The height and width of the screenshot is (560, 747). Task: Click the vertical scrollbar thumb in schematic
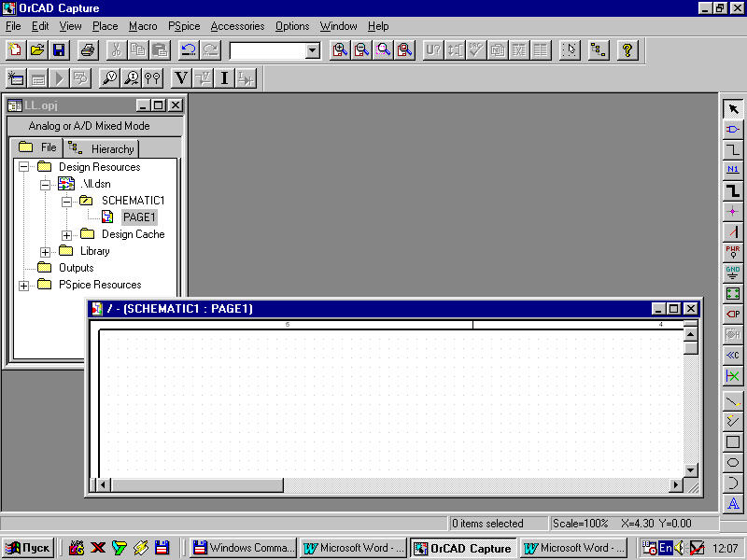point(691,348)
